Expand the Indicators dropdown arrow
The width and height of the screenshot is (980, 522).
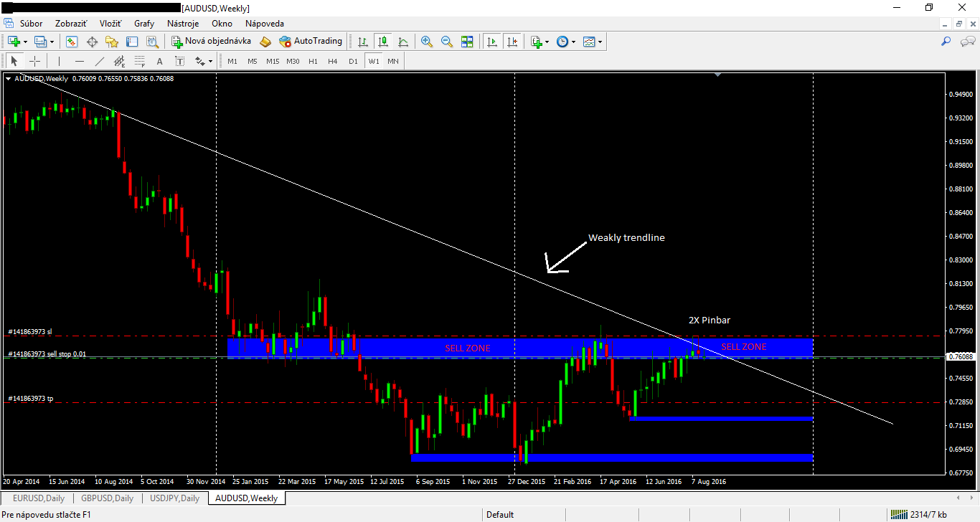click(547, 42)
